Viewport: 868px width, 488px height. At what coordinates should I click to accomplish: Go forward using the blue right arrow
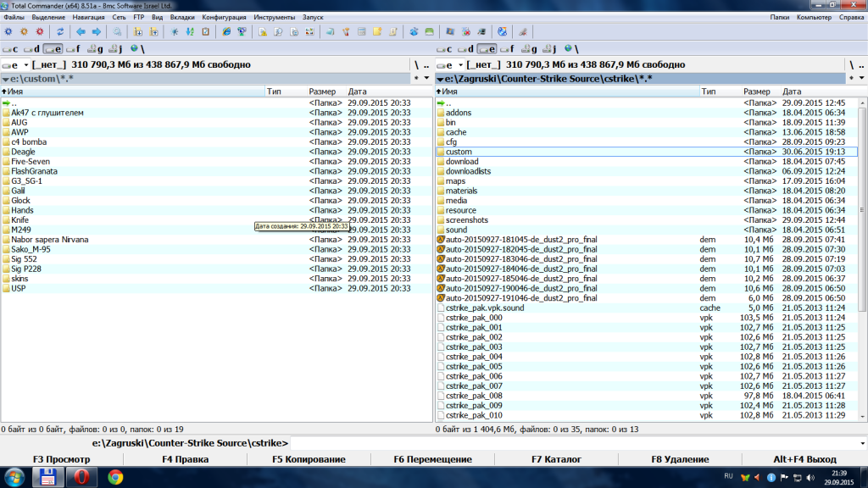tap(97, 32)
